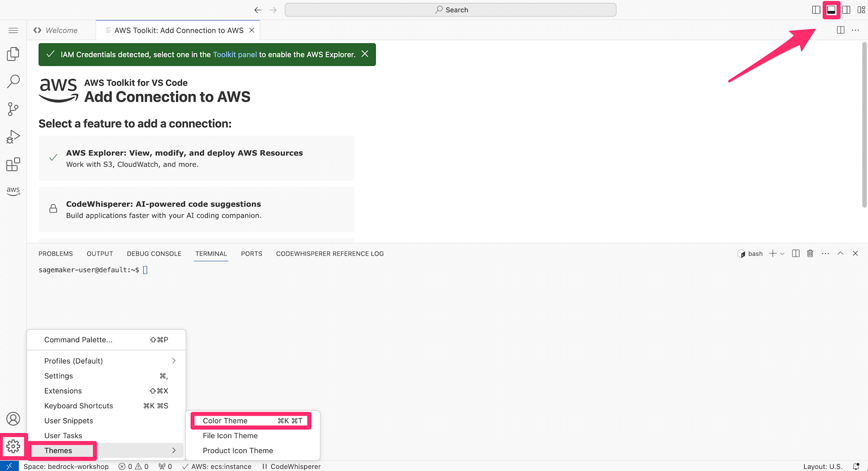868x471 pixels.
Task: Open editor More Actions ellipsis
Action: coord(855,30)
